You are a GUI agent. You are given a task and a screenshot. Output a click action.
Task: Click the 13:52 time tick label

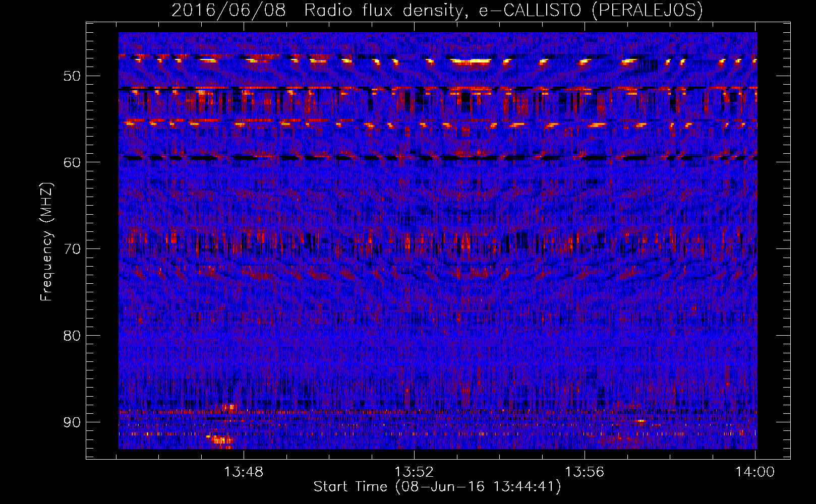(x=414, y=472)
